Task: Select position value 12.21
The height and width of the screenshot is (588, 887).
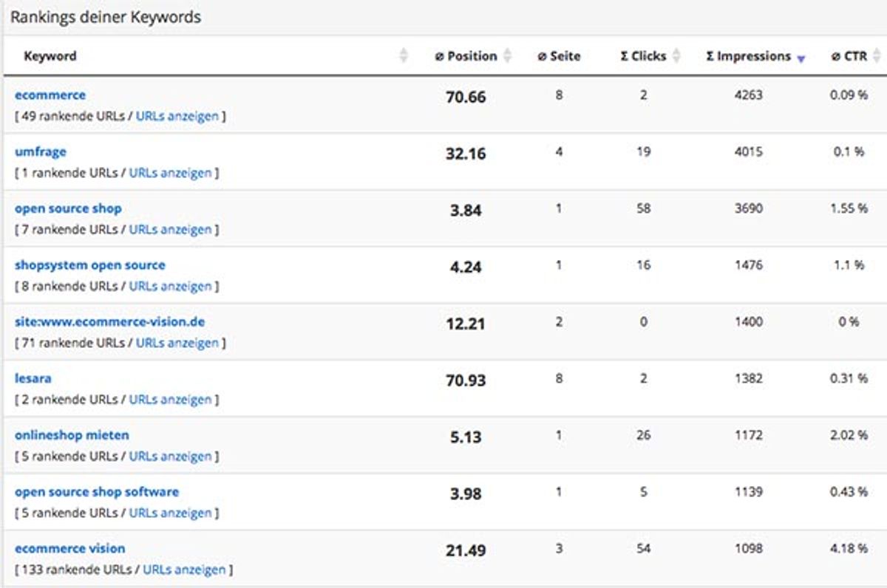Action: coord(466,324)
